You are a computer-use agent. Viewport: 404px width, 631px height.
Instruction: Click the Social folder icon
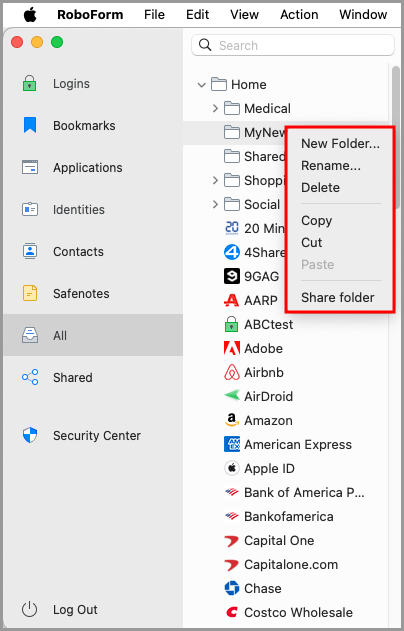pos(232,204)
